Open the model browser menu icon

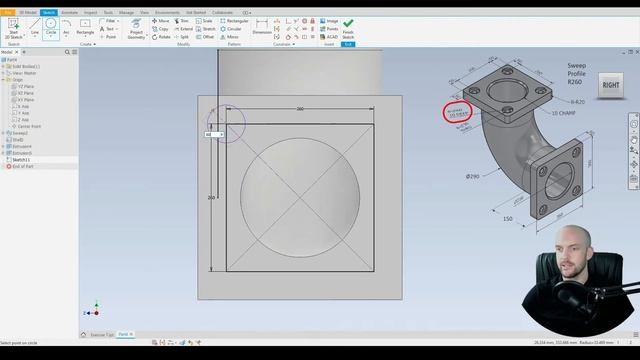(x=74, y=52)
